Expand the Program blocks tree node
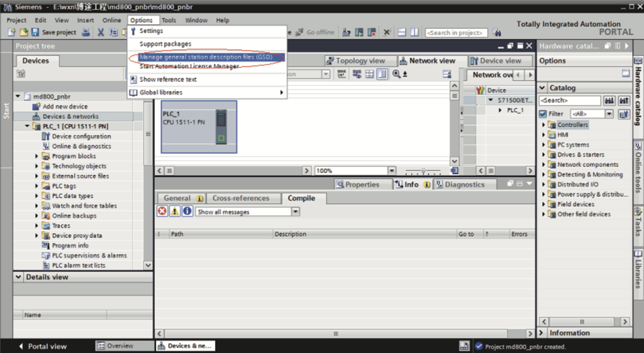The image size is (644, 353). point(37,156)
